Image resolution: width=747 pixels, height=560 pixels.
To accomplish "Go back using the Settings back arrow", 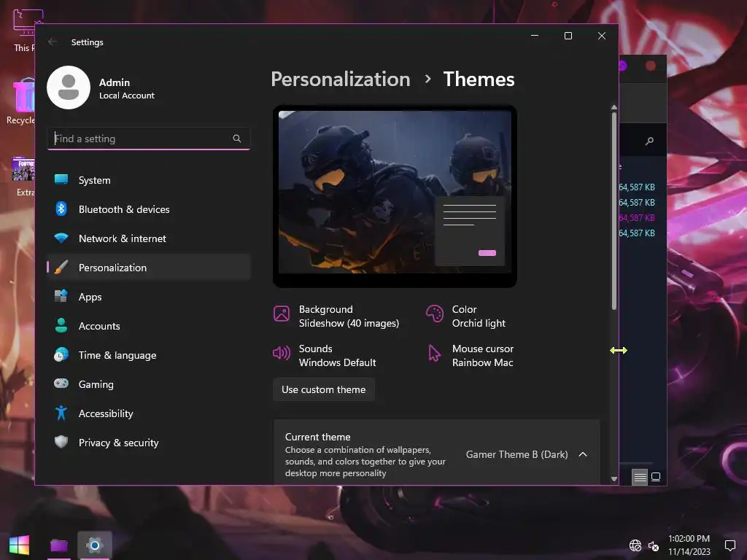I will pyautogui.click(x=53, y=42).
